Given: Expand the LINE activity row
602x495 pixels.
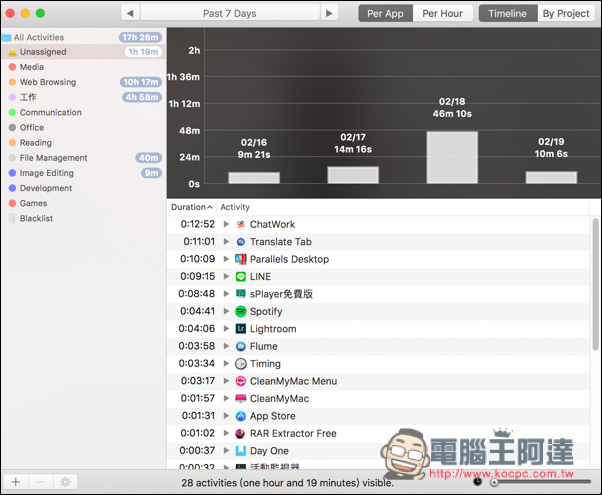Looking at the screenshot, I should click(226, 276).
